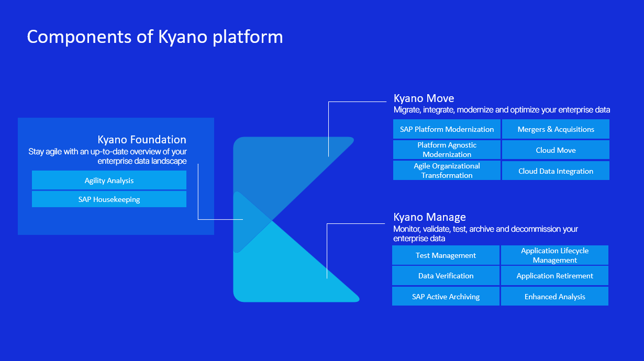This screenshot has height=361, width=644.
Task: Open the Enhanced Analysis tile
Action: pyautogui.click(x=554, y=296)
